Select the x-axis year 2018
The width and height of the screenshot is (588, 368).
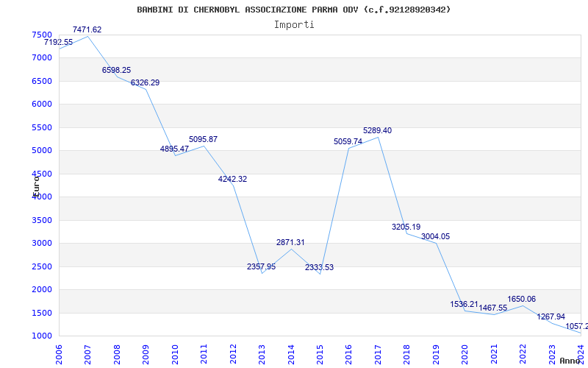coord(407,355)
